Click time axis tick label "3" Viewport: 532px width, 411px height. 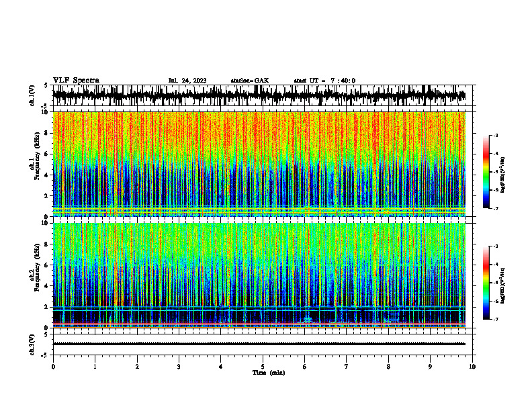(179, 367)
